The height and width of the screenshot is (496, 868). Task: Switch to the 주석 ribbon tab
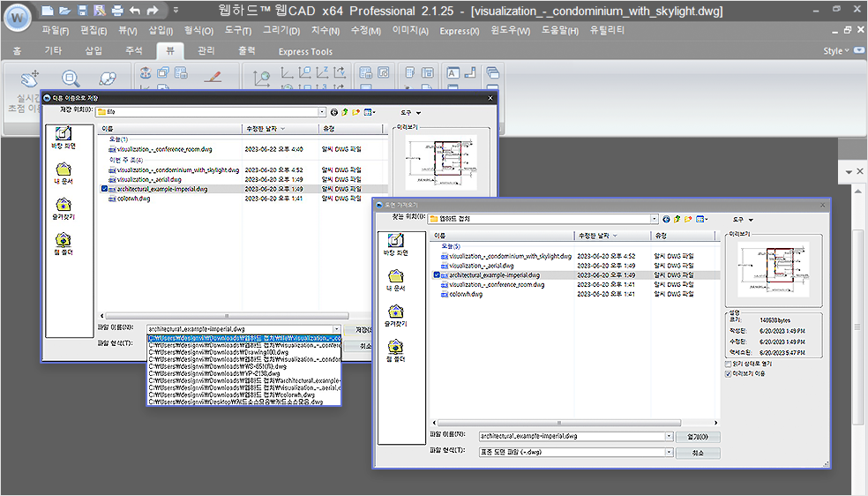[134, 51]
